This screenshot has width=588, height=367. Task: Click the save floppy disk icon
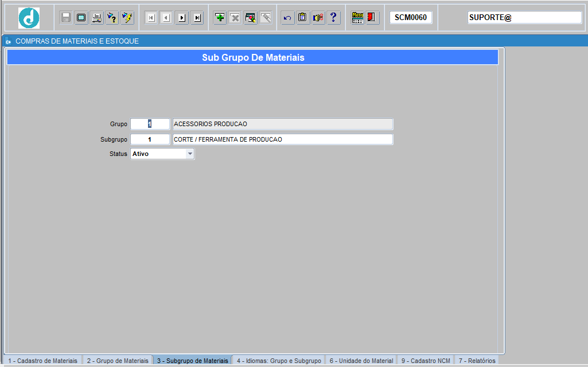(x=66, y=18)
